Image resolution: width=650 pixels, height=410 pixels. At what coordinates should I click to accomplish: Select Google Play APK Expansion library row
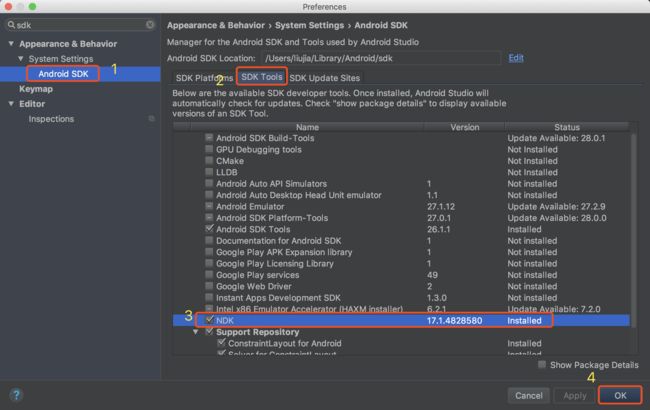coord(401,252)
